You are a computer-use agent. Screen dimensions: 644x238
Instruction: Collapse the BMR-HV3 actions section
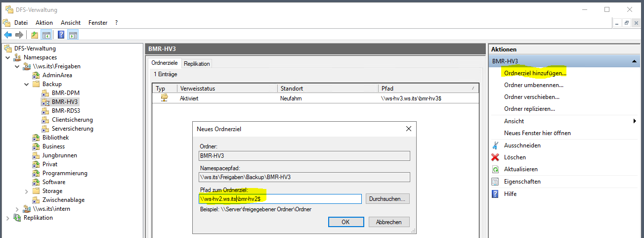[634, 61]
